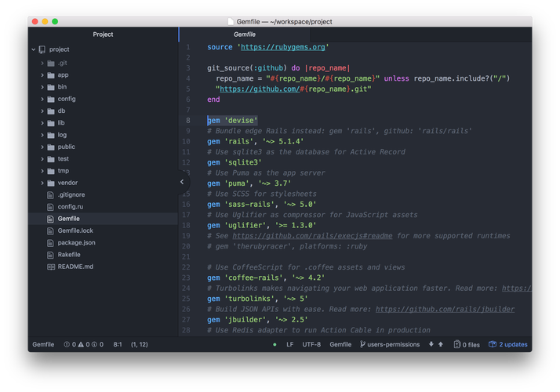Expand the vendor folder chevron
Image resolution: width=560 pixels, height=392 pixels.
(42, 183)
